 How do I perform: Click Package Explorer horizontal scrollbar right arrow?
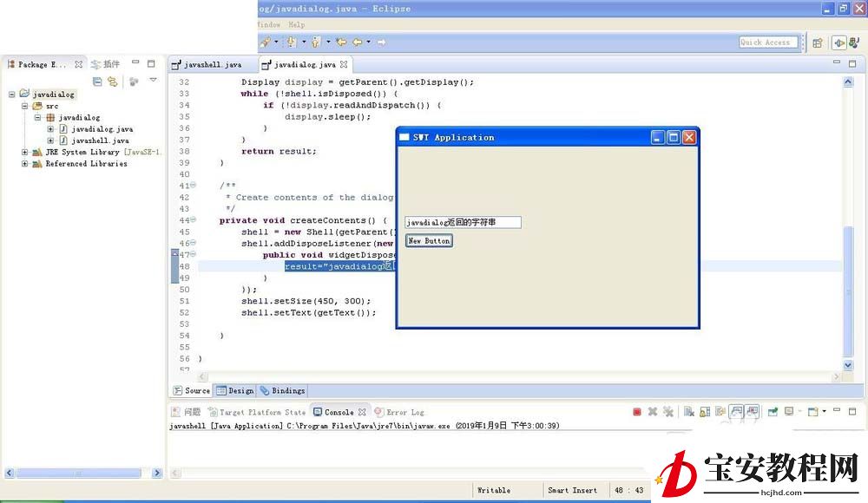pos(156,474)
